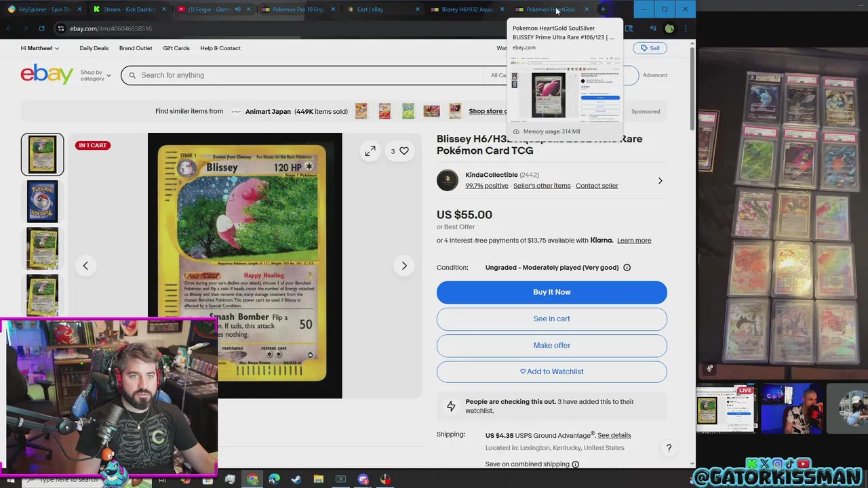The image size is (868, 488).
Task: Close the Cart | eBay tab
Action: click(x=417, y=9)
